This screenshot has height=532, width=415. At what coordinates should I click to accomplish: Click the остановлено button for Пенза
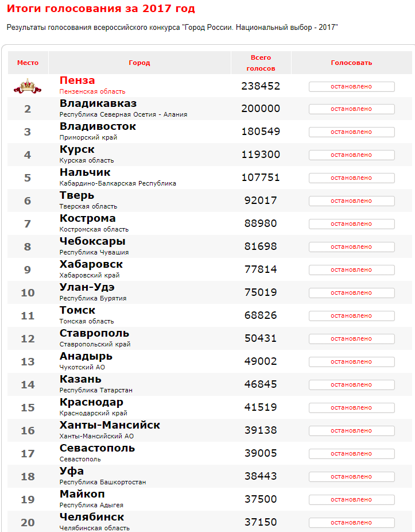(352, 87)
